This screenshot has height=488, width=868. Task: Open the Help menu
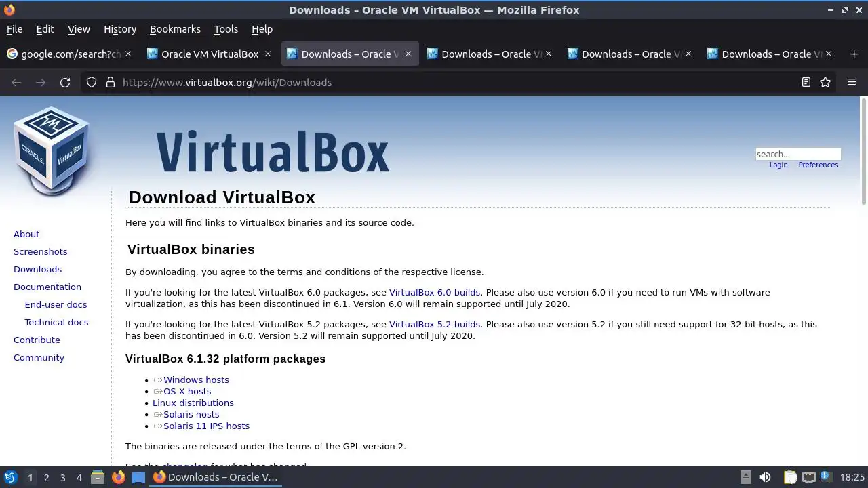(x=262, y=29)
